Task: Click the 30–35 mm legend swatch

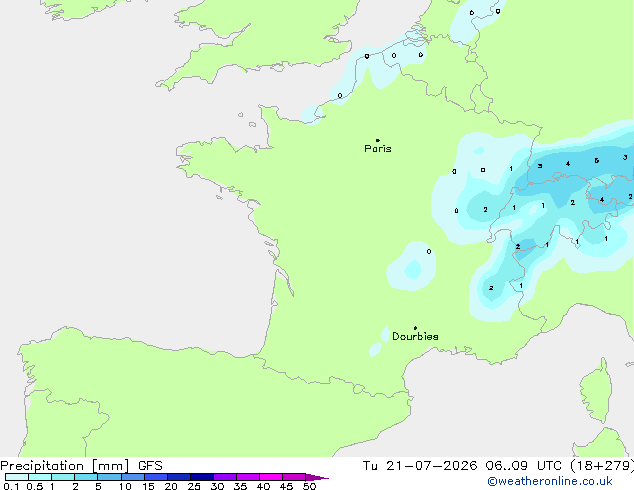Action: (225, 477)
